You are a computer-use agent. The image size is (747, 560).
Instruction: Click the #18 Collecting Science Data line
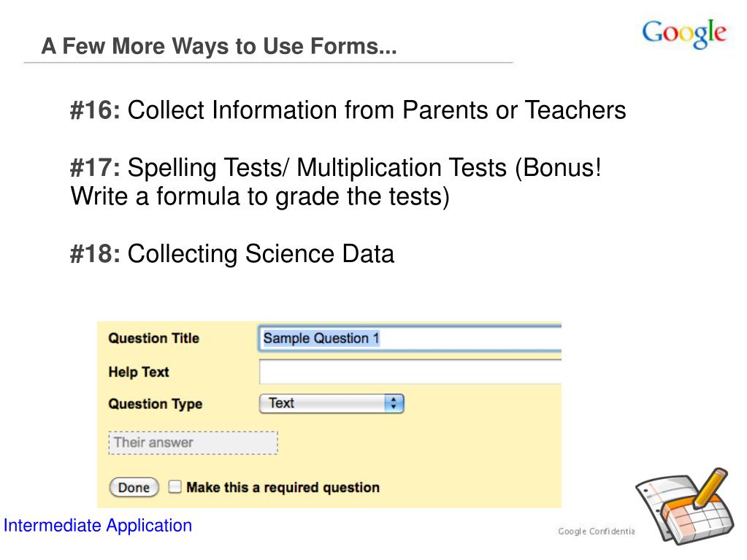tap(232, 253)
